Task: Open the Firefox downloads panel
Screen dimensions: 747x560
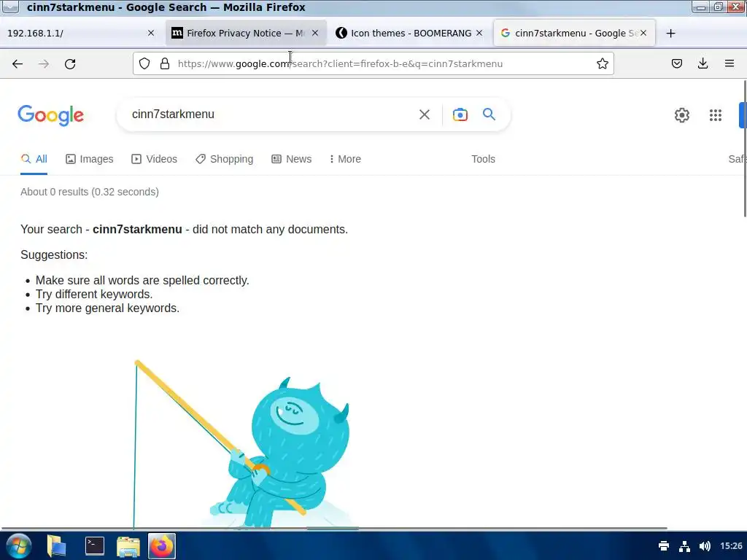Action: pos(703,64)
